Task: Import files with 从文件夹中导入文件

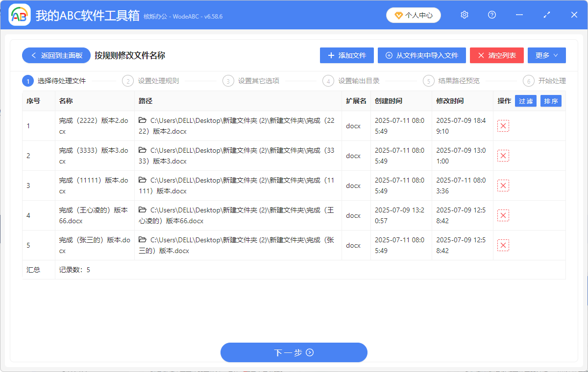Action: [x=421, y=55]
